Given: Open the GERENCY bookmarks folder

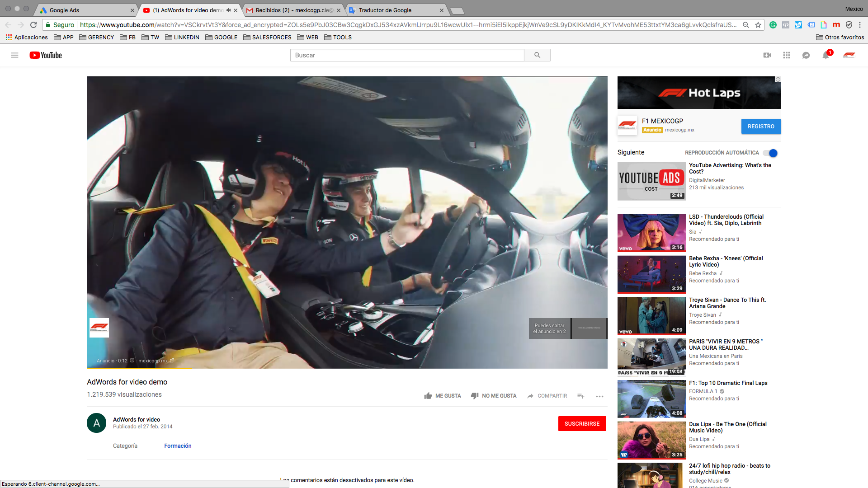Looking at the screenshot, I should click(x=96, y=38).
